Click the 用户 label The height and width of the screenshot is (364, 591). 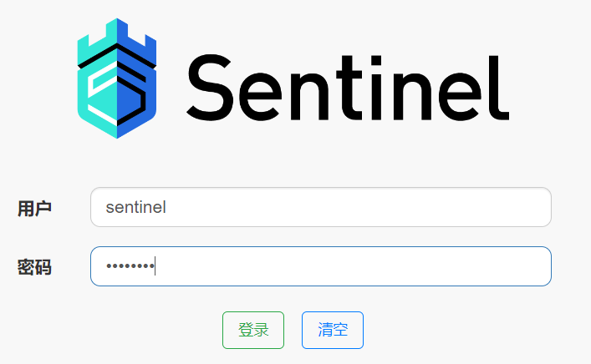34,208
